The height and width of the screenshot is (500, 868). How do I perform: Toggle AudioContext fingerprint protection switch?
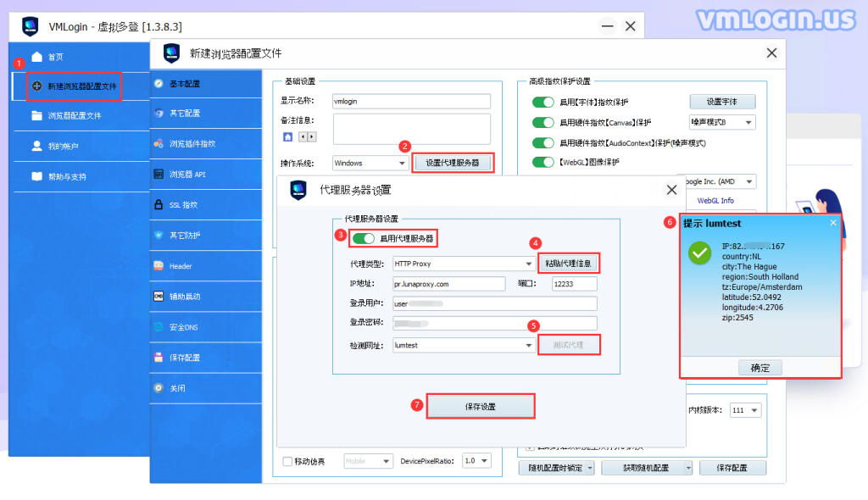(x=543, y=143)
